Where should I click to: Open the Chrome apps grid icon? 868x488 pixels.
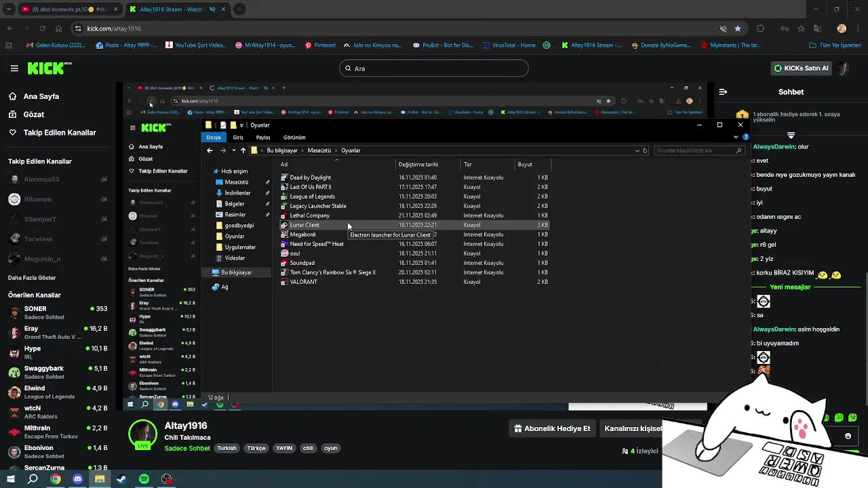[9, 45]
